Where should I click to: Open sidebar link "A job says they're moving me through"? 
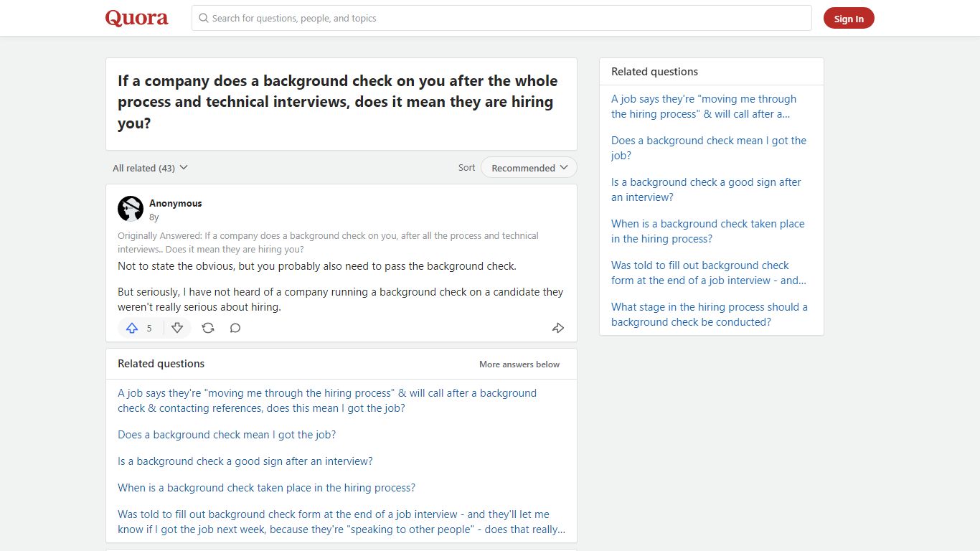pos(704,106)
